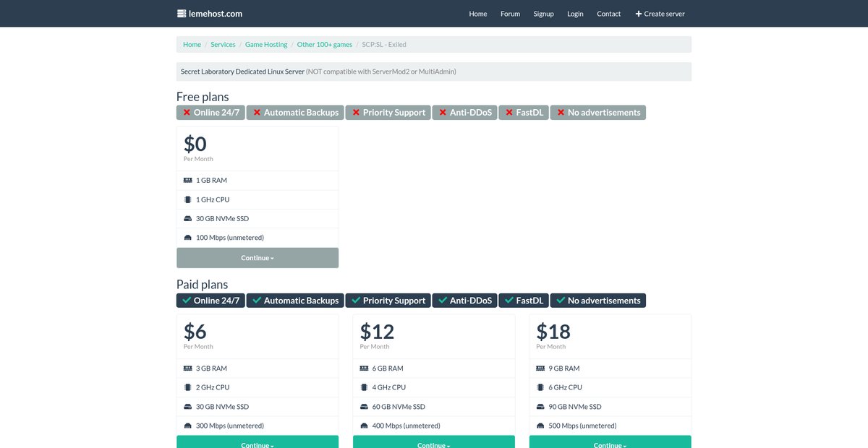This screenshot has height=448, width=868.
Task: Click the checkmark on paid Anti-DDoS badge
Action: (443, 301)
